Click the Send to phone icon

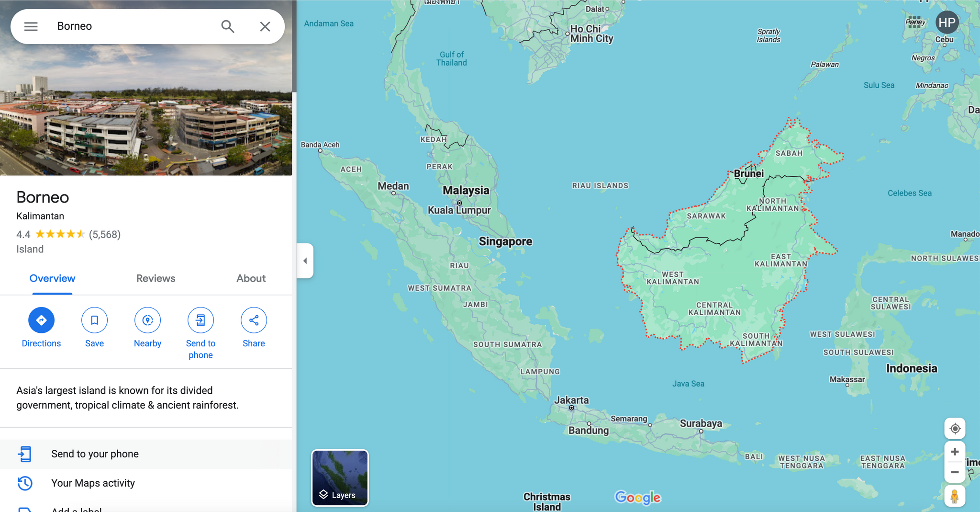tap(200, 320)
